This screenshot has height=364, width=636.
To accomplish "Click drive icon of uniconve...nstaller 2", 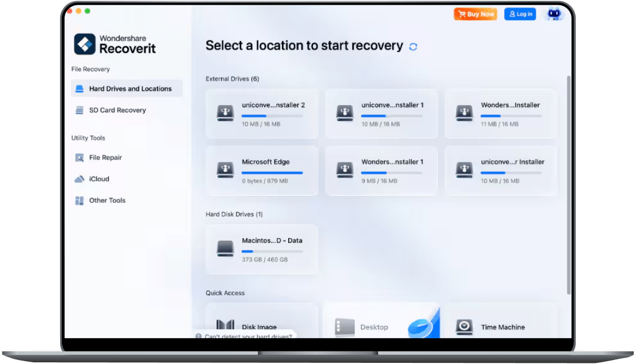I will [225, 113].
